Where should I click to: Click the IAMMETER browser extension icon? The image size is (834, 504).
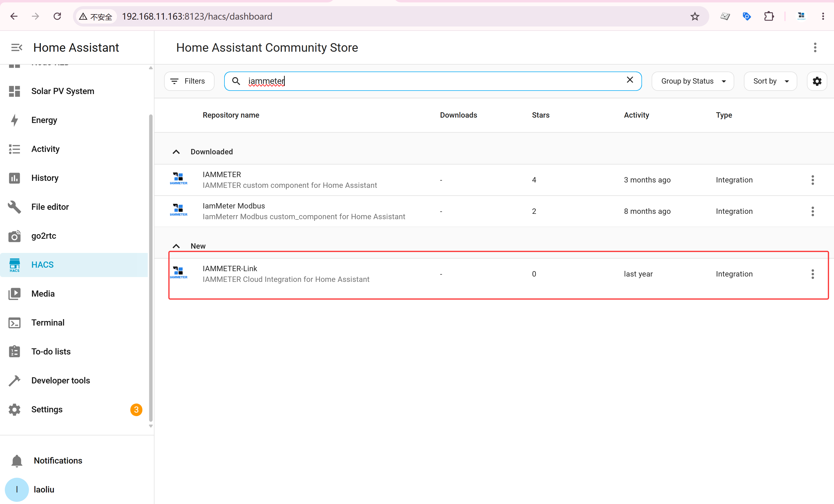pyautogui.click(x=801, y=16)
